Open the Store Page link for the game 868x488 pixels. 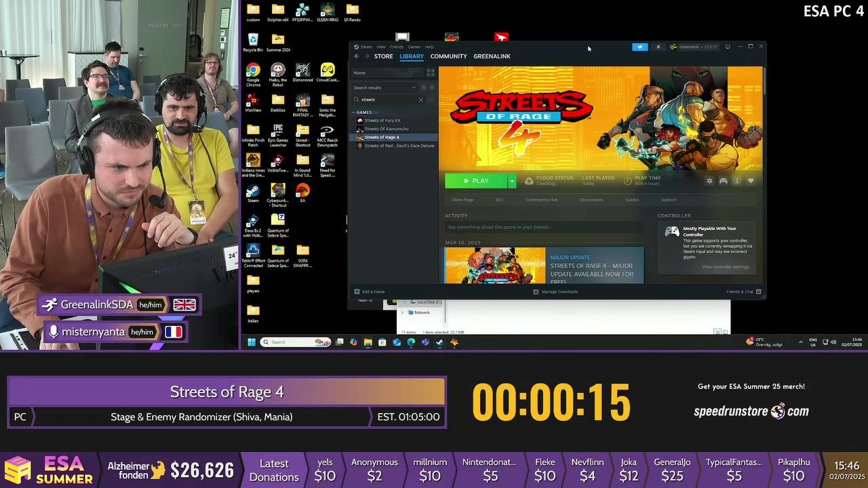463,200
